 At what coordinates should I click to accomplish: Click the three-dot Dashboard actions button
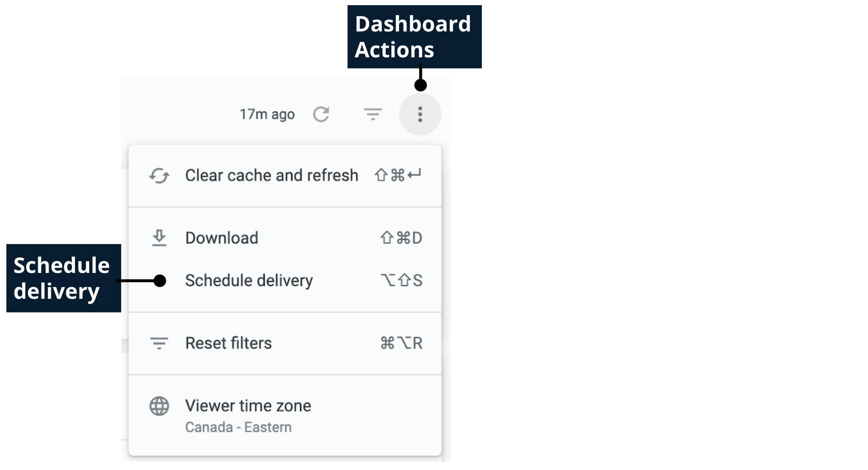pyautogui.click(x=420, y=114)
